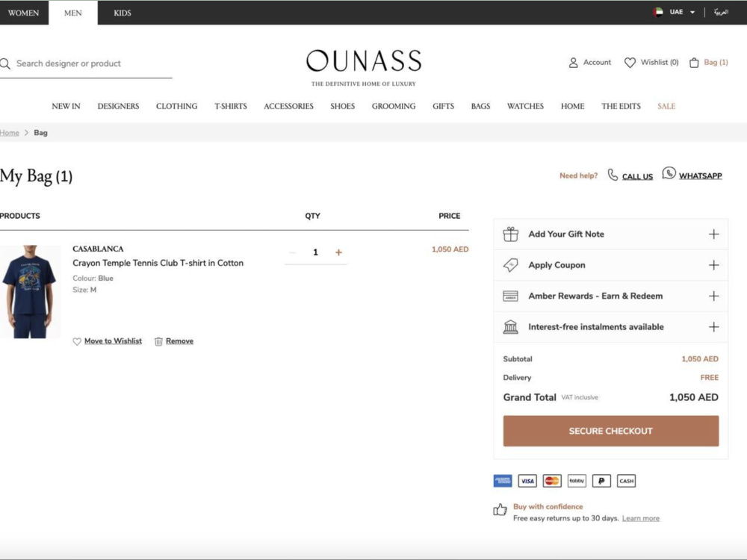This screenshot has height=560, width=747.
Task: Open the shopping bag icon
Action: pyautogui.click(x=694, y=63)
